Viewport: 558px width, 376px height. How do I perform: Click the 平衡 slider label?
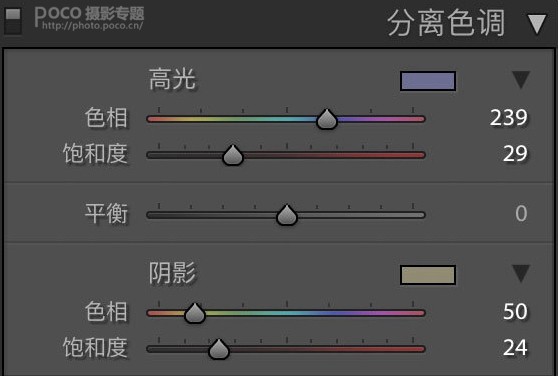106,214
